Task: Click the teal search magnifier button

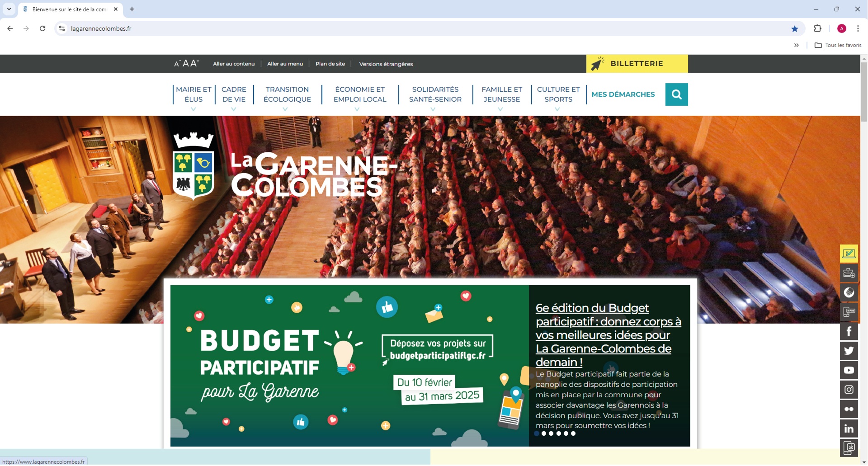Action: [676, 94]
